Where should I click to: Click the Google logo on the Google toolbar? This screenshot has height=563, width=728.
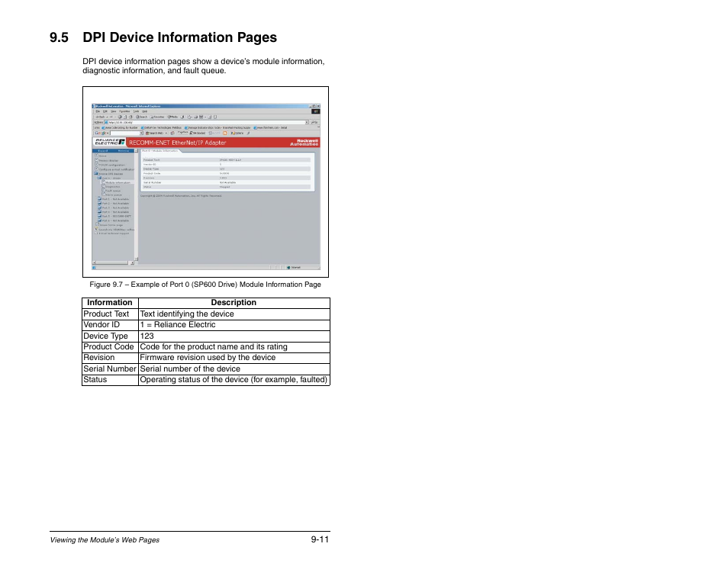101,134
